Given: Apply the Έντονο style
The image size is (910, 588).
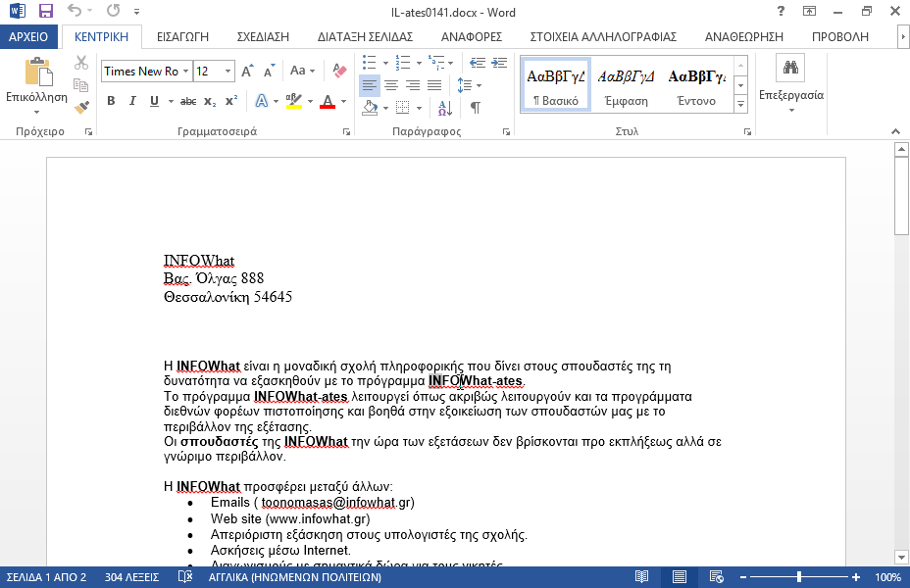Looking at the screenshot, I should 696,84.
